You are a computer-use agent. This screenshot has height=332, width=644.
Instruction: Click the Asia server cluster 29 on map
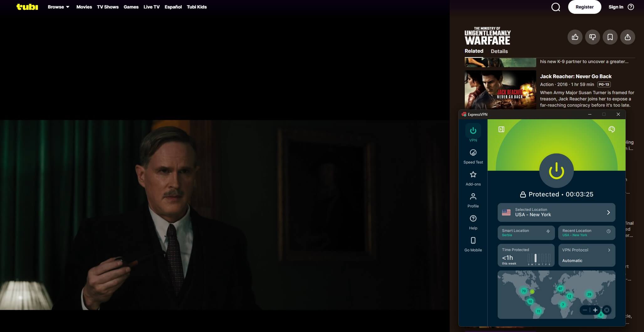click(x=589, y=294)
